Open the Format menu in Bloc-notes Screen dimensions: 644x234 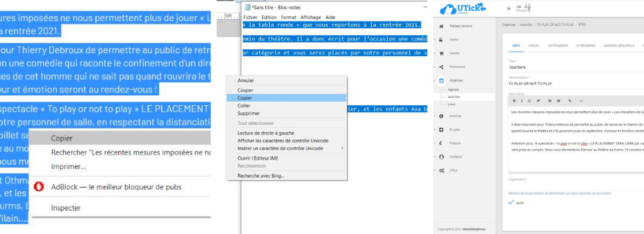(288, 18)
